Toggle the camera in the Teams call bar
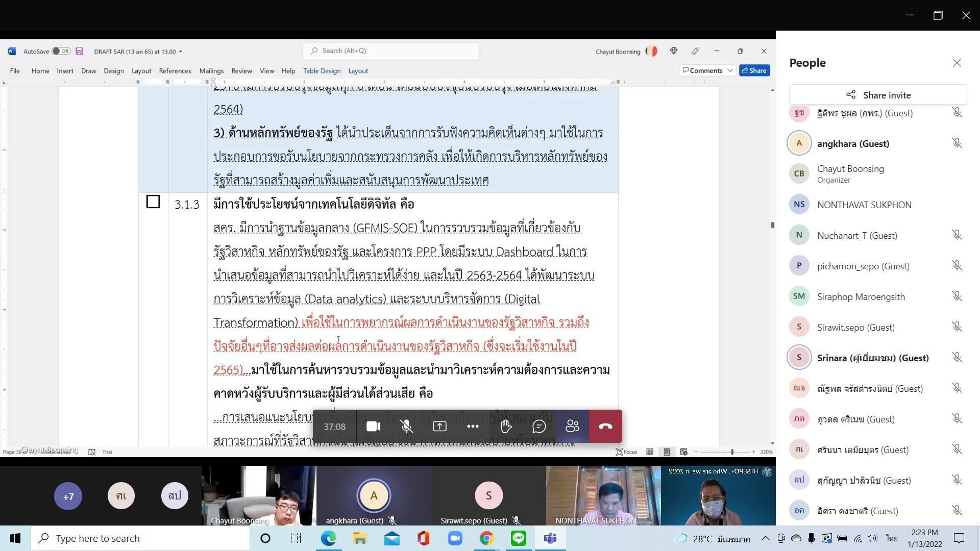The height and width of the screenshot is (551, 980). tap(373, 427)
